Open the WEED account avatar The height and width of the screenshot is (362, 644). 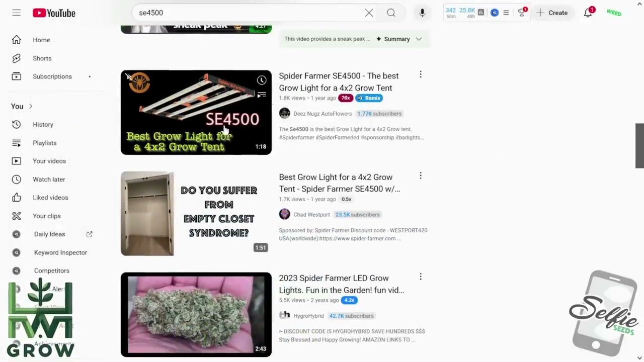click(614, 13)
